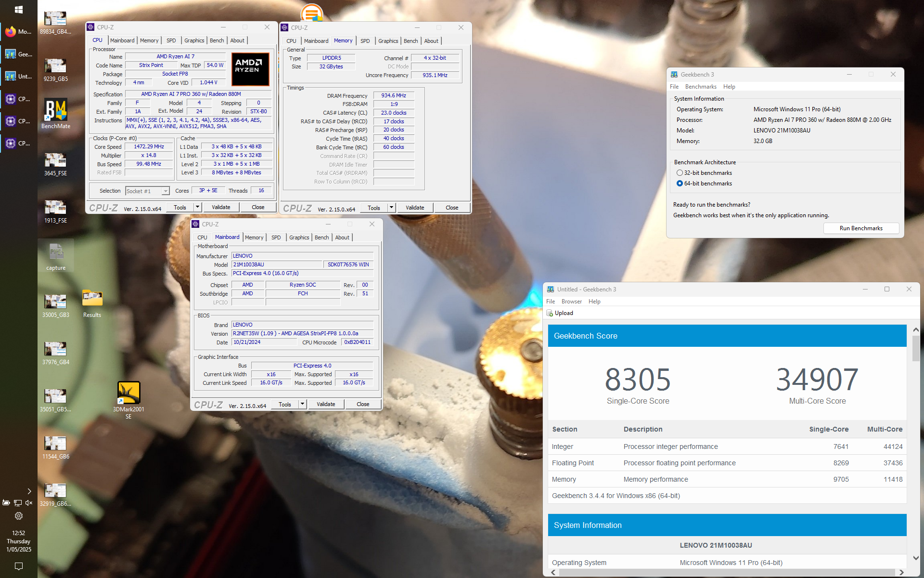
Task: Open the Browser menu in Geekbench results
Action: point(572,302)
